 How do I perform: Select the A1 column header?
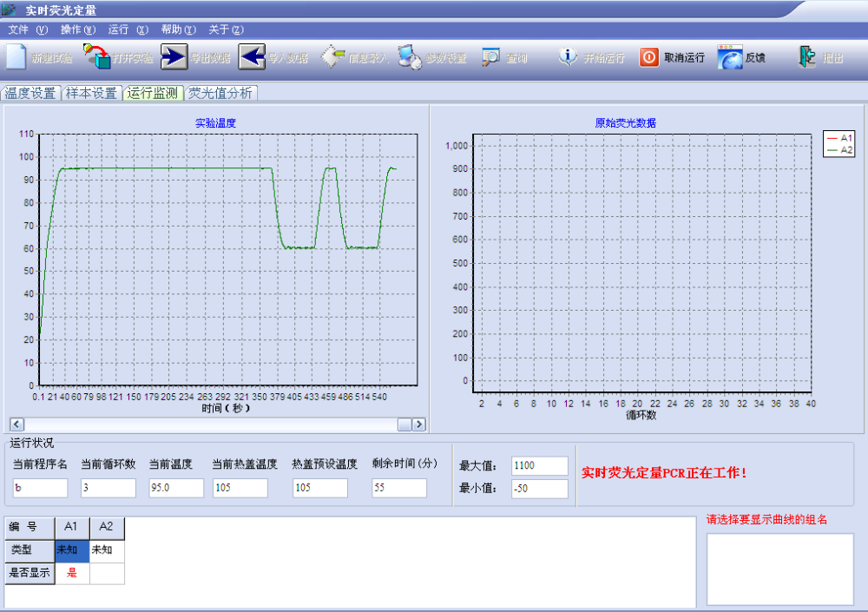point(72,528)
